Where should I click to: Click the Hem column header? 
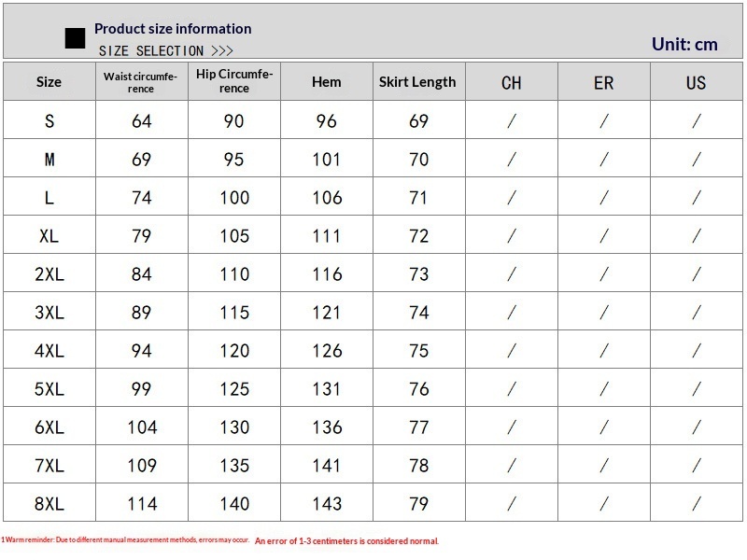pyautogui.click(x=327, y=82)
